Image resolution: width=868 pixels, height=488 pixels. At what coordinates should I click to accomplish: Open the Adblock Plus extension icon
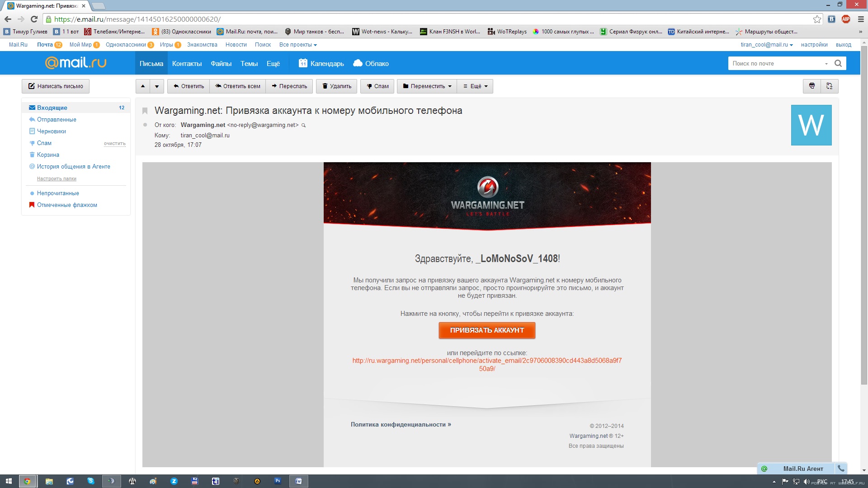tap(846, 19)
